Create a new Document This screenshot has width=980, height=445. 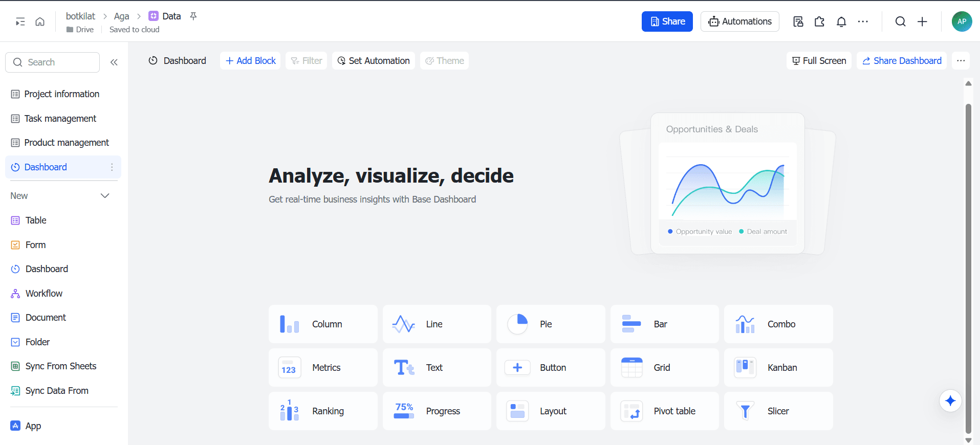63,318
